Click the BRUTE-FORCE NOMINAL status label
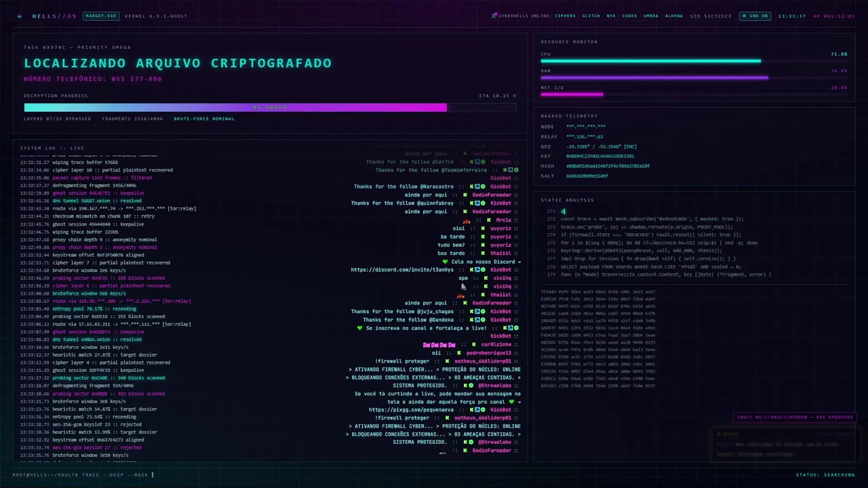 click(x=204, y=119)
